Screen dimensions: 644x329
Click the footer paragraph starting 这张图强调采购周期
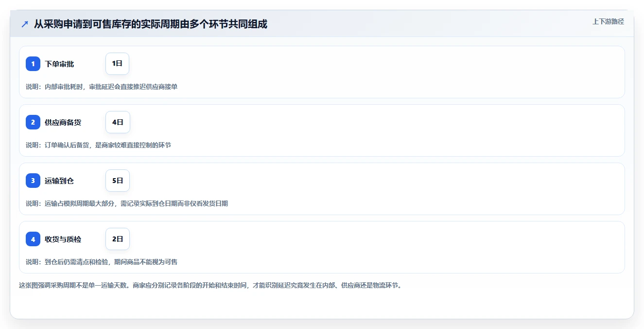[x=210, y=285]
